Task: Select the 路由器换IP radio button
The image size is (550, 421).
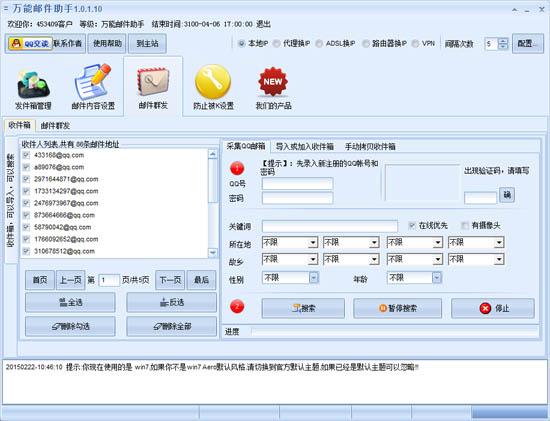Action: pyautogui.click(x=366, y=44)
